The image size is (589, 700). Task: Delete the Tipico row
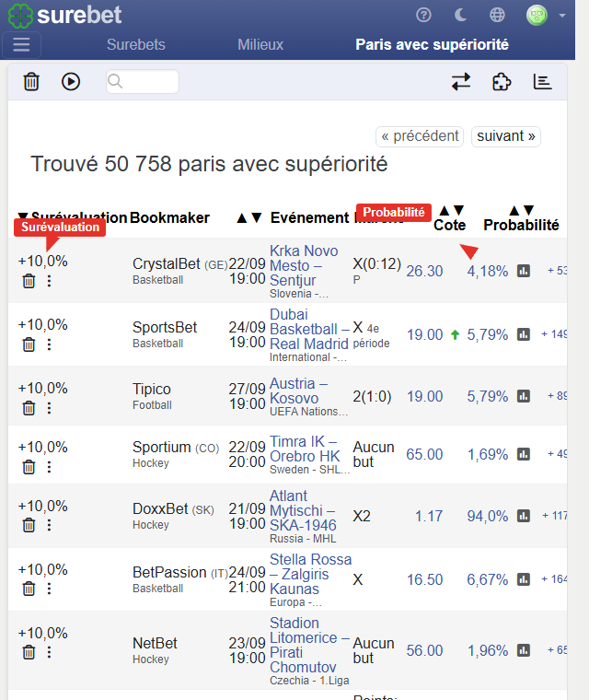tap(29, 408)
